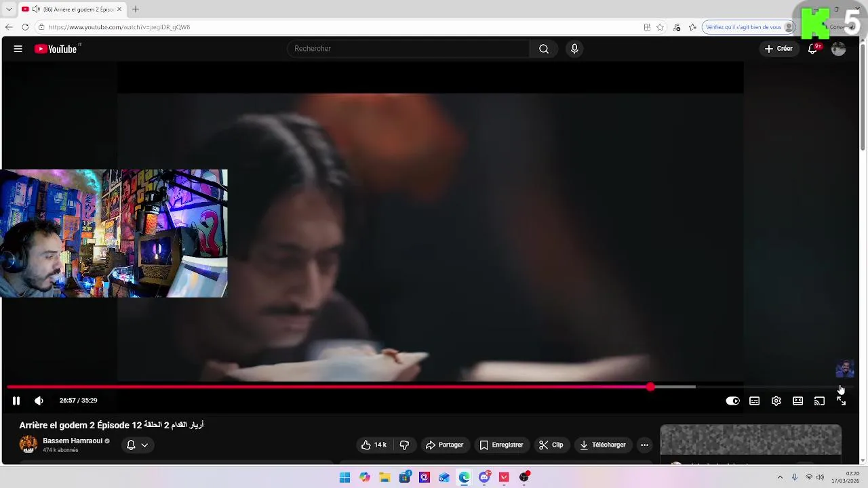Show hidden tray icons chevron

(x=780, y=477)
